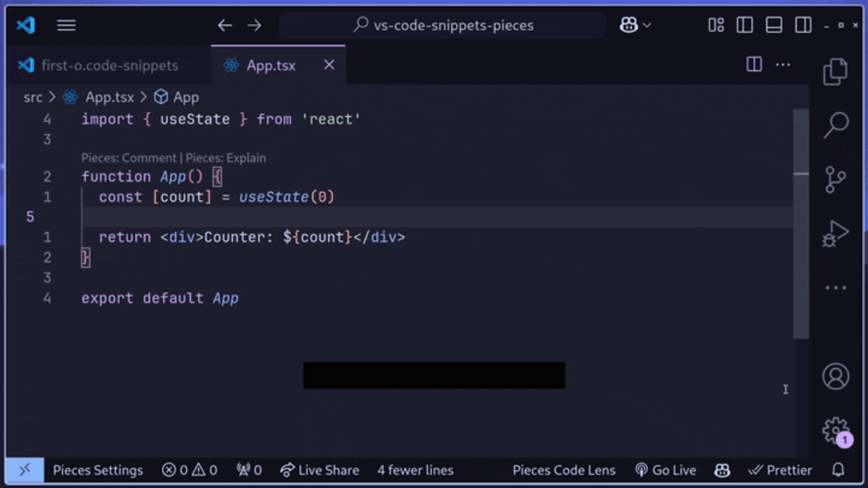868x488 pixels.
Task: Open the Manage gear icon
Action: click(x=835, y=430)
